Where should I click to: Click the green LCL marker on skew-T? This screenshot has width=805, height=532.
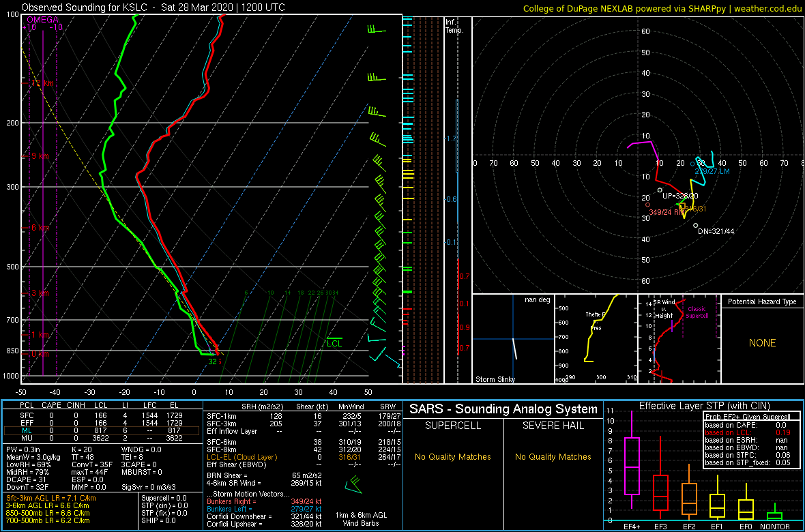(335, 342)
